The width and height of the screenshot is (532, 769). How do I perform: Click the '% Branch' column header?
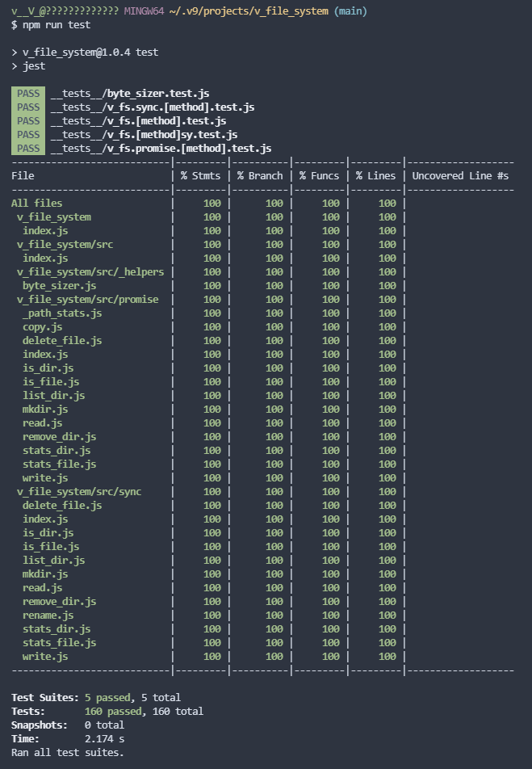260,175
